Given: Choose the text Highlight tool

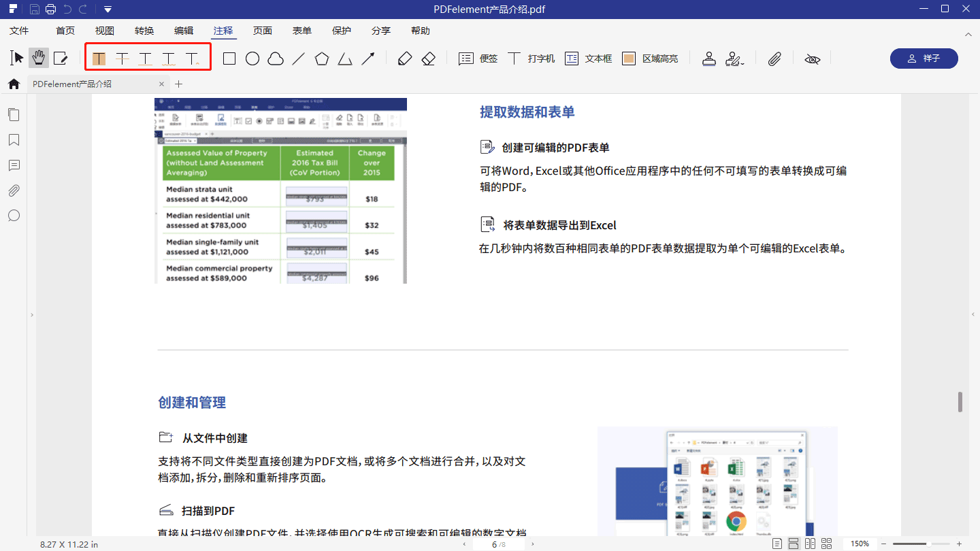Looking at the screenshot, I should point(99,59).
